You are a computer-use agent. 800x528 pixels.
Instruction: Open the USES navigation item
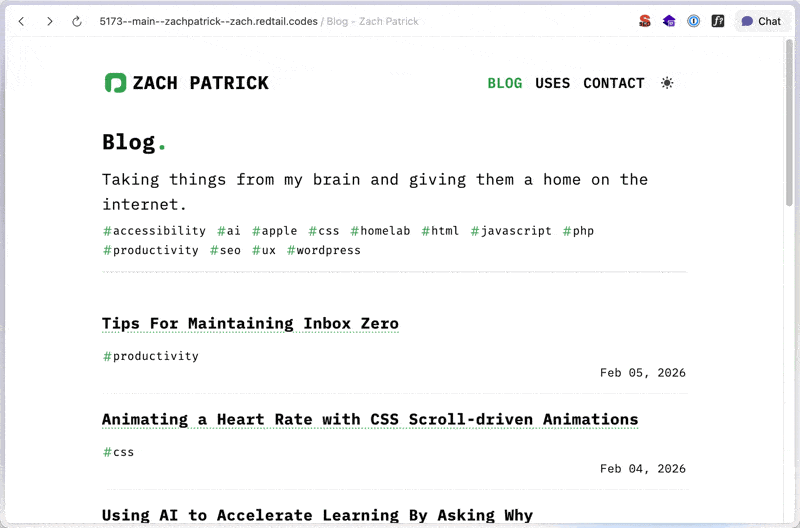(553, 83)
